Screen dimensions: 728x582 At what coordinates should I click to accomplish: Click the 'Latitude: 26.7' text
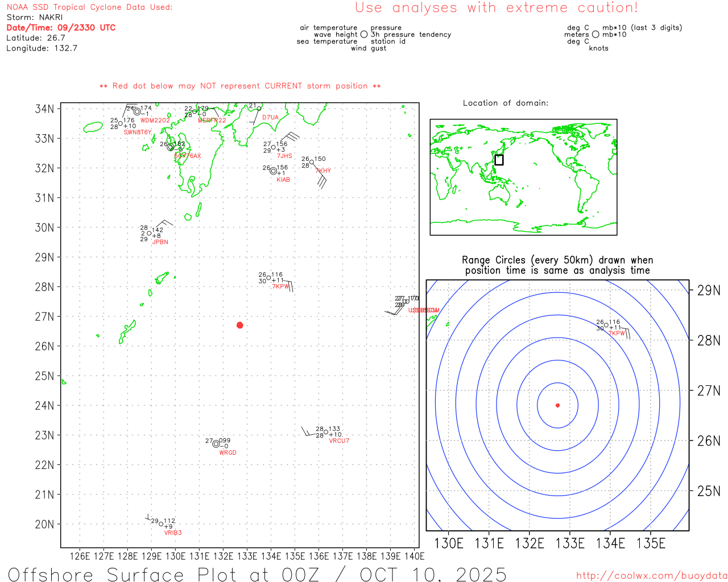(x=36, y=38)
